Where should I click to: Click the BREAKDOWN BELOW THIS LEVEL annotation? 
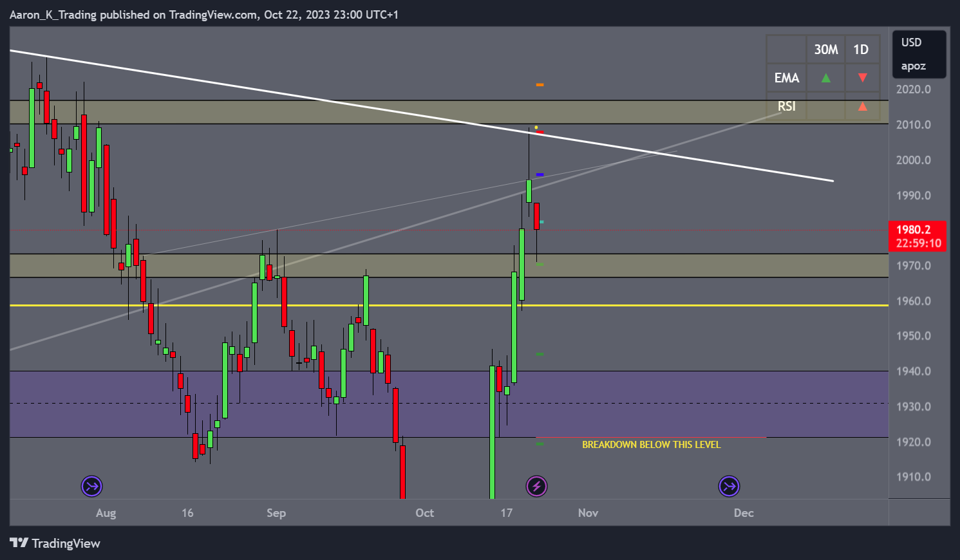651,445
